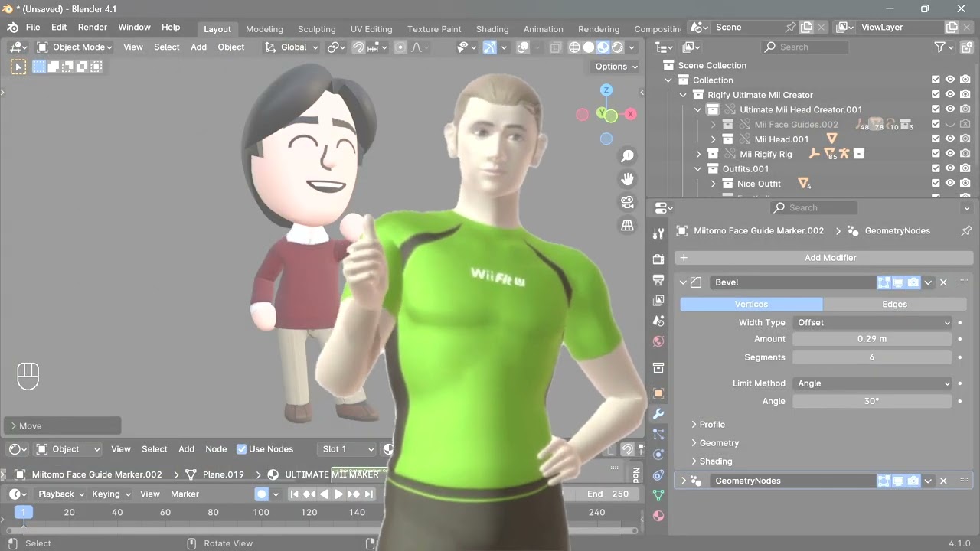This screenshot has height=551, width=980.
Task: Click the viewport zoom magnifier gizmo
Action: (x=628, y=156)
